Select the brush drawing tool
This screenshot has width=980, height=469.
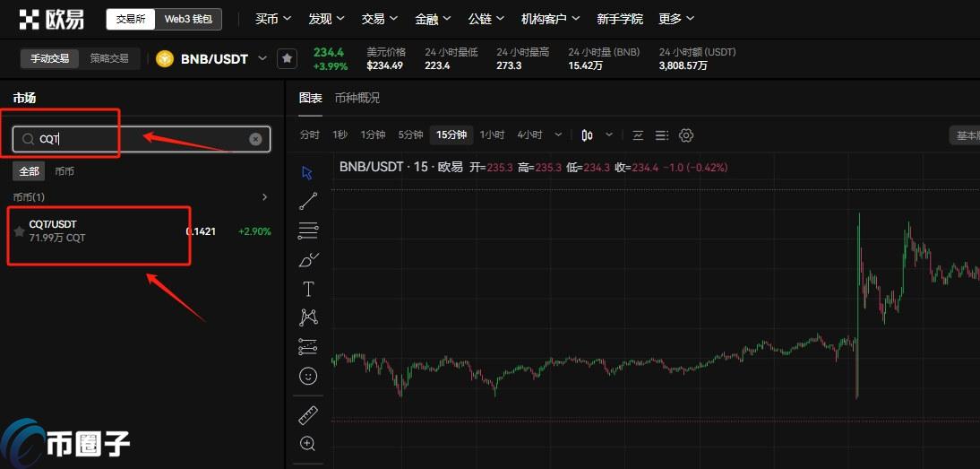(x=309, y=260)
